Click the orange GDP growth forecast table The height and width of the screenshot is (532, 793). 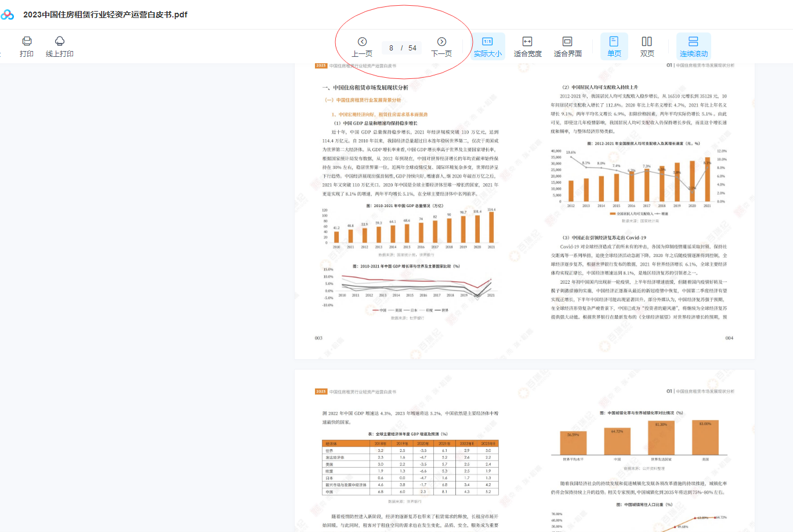coord(410,468)
